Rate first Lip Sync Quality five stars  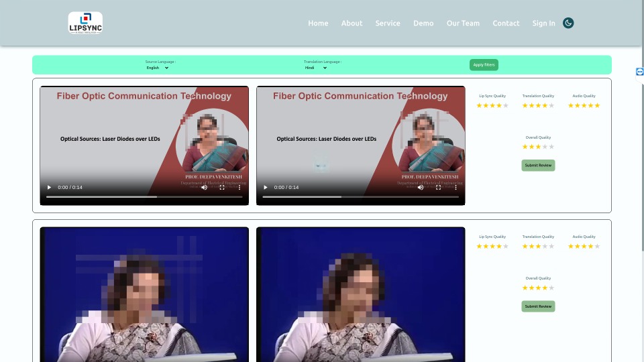coord(506,105)
